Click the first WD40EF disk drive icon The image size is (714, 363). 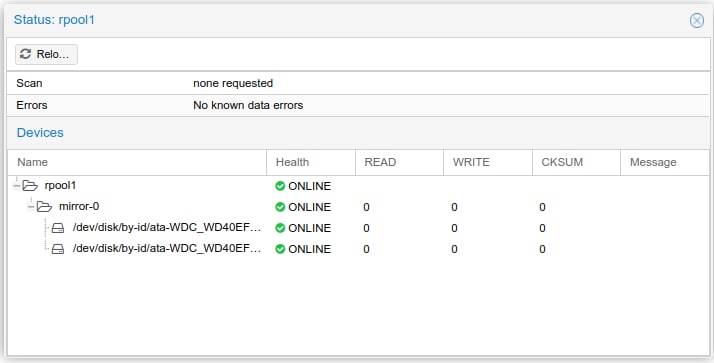coord(58,228)
